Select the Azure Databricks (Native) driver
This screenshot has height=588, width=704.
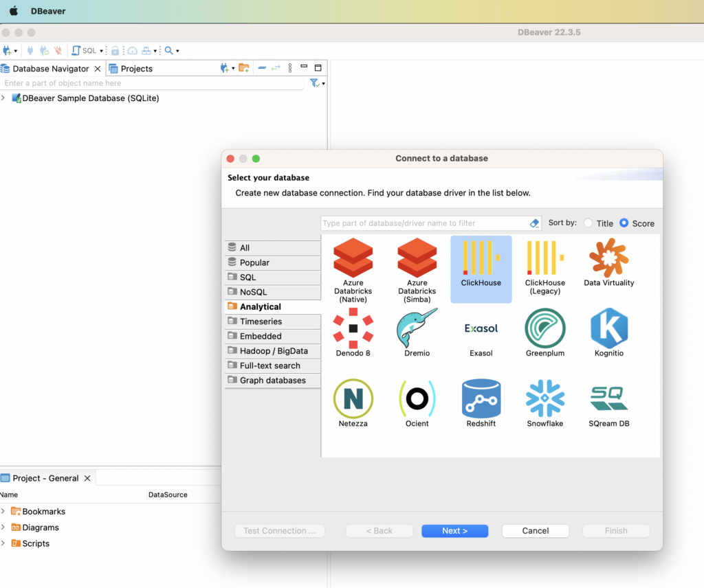tap(353, 271)
